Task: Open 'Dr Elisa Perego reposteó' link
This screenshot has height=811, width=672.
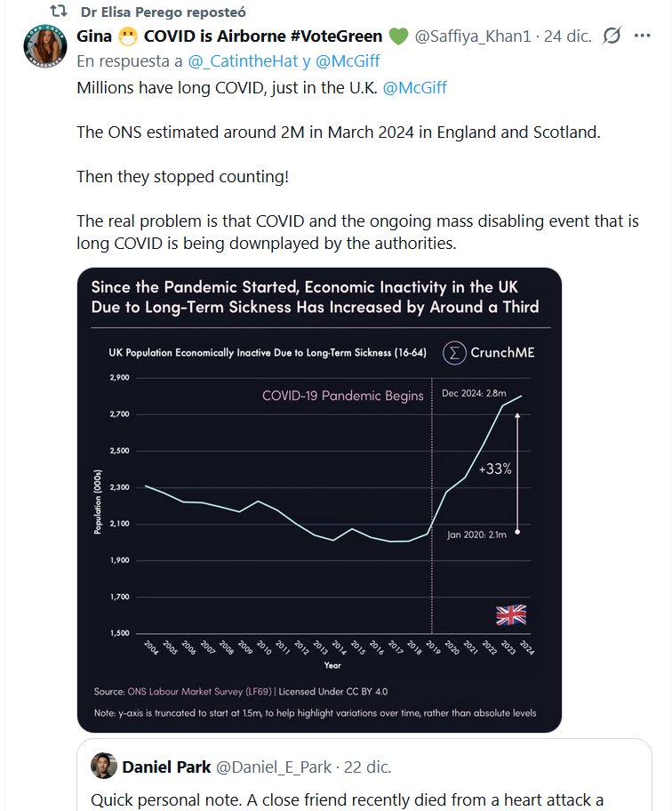Action: click(x=163, y=12)
